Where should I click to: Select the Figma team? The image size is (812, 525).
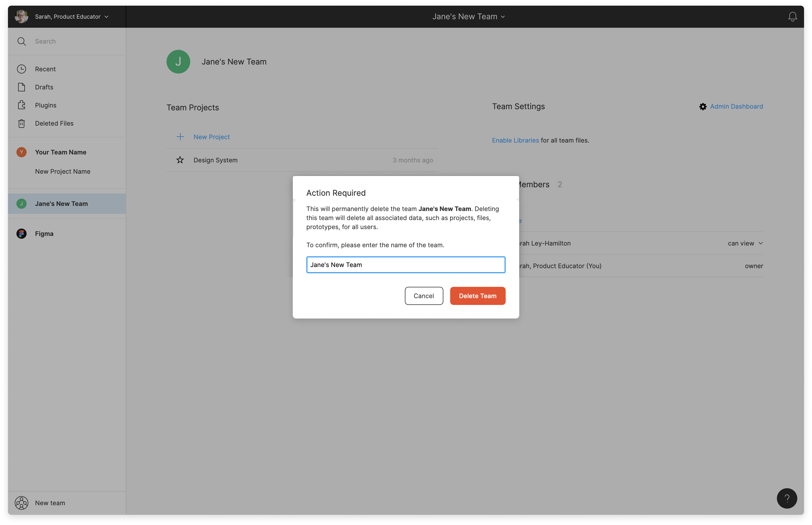[x=44, y=234]
